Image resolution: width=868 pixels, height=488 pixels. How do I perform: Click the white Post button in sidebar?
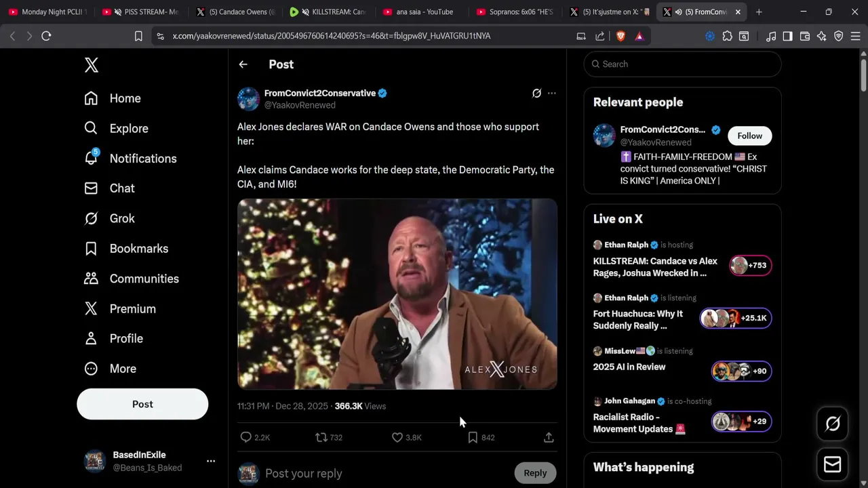pyautogui.click(x=142, y=404)
